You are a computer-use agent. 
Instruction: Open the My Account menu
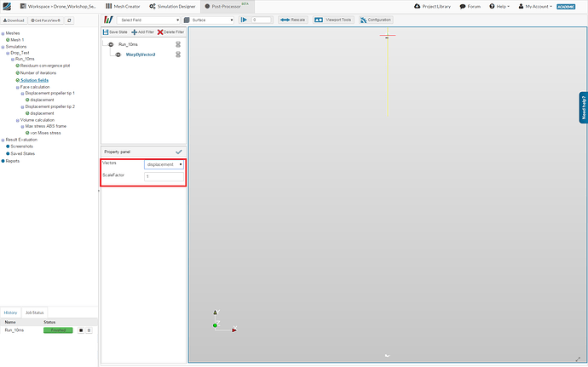535,6
